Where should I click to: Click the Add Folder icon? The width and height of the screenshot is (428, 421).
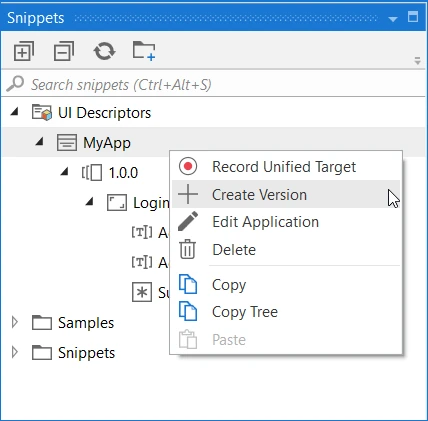144,51
